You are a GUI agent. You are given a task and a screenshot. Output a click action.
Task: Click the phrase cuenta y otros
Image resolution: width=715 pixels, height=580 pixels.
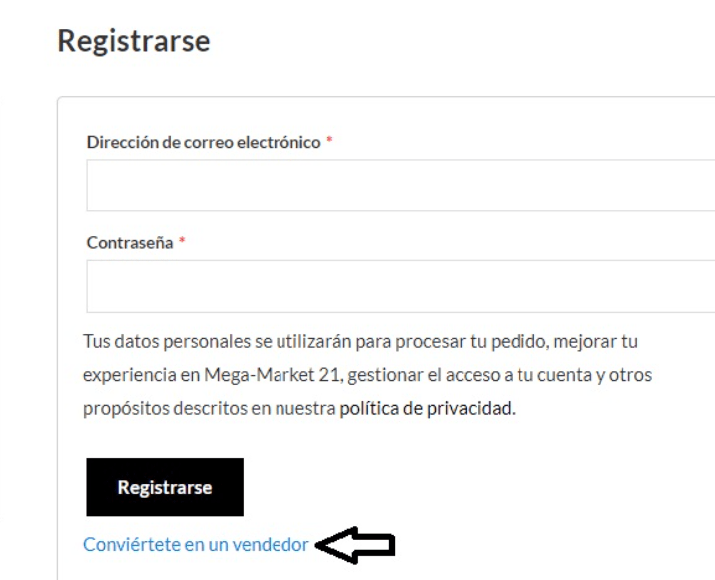point(594,375)
